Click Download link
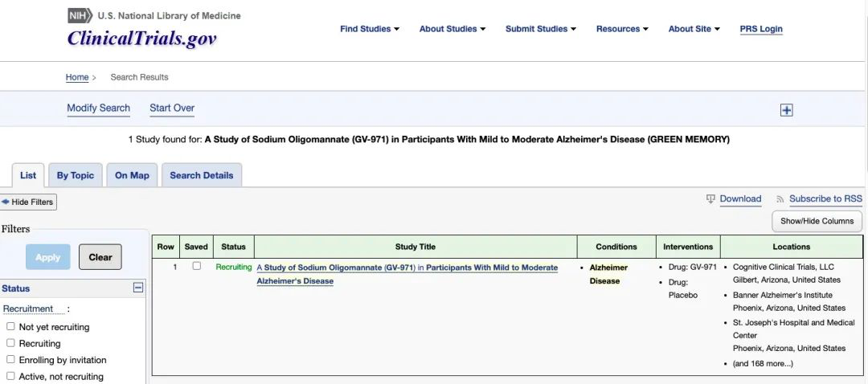Viewport: 868px width, 384px height. (x=741, y=199)
